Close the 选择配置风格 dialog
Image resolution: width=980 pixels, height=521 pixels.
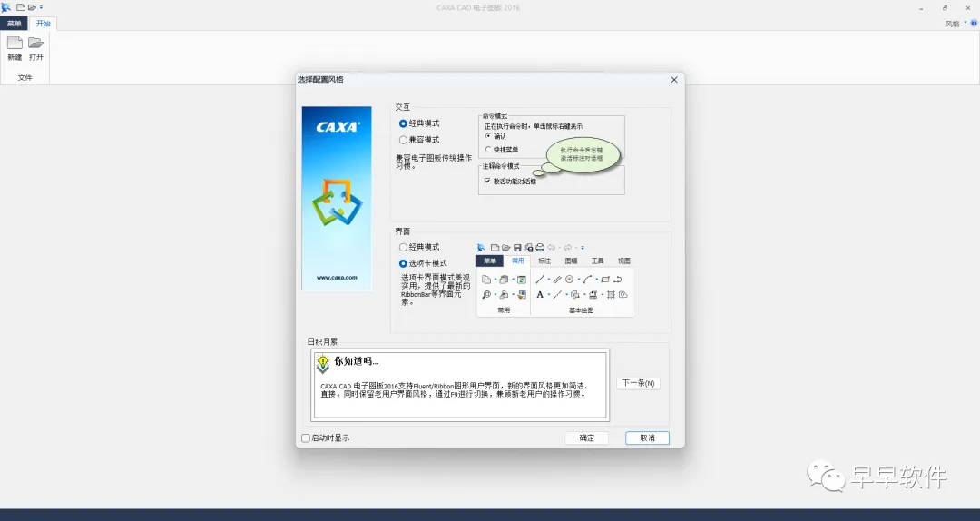tap(673, 80)
